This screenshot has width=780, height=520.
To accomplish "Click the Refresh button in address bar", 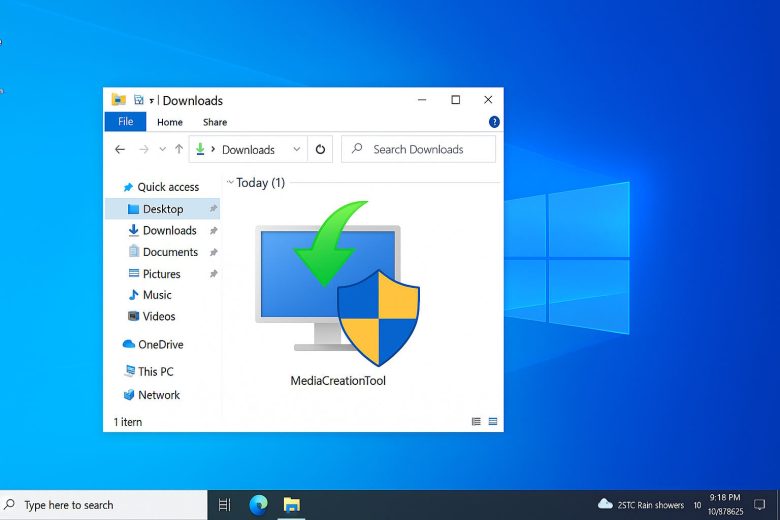I will (320, 150).
